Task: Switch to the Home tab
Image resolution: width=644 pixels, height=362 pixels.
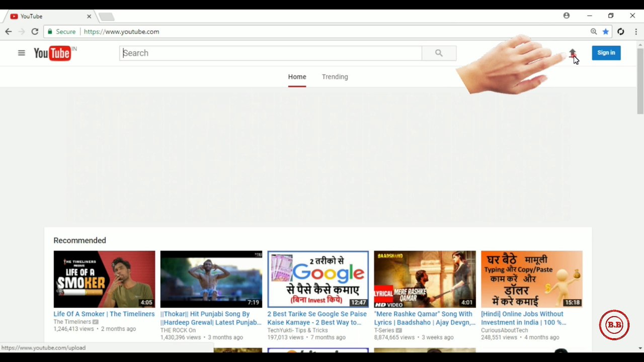Action: 297,77
